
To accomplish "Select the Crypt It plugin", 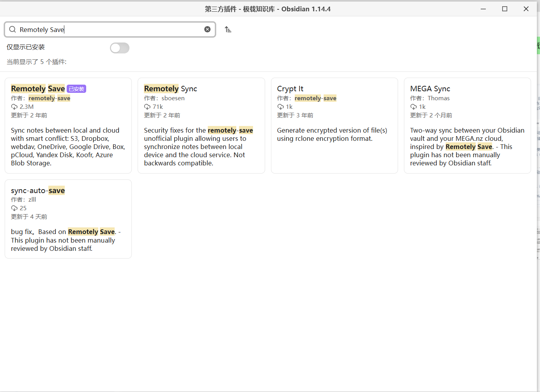I will [x=335, y=126].
